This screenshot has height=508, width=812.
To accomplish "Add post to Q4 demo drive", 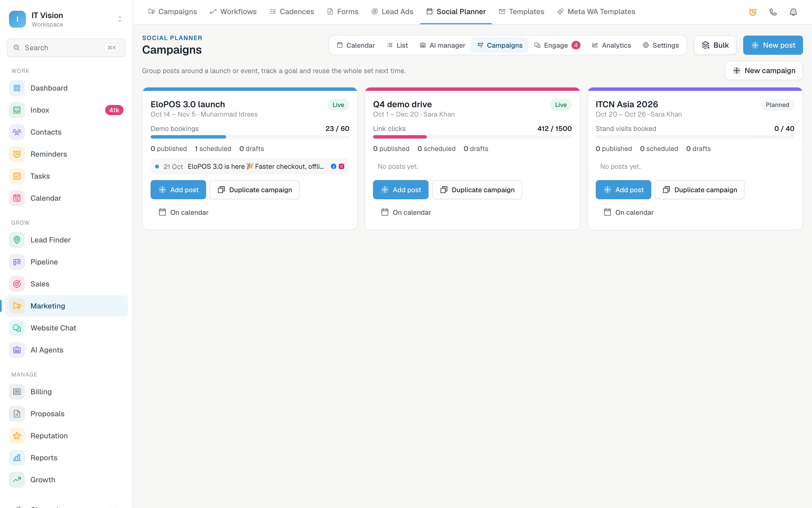I will (401, 190).
